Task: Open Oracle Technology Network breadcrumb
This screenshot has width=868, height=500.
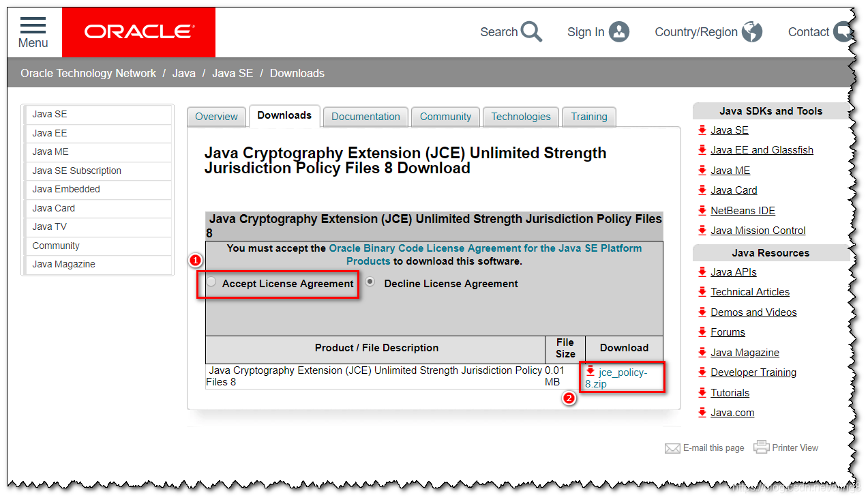Action: coord(89,73)
